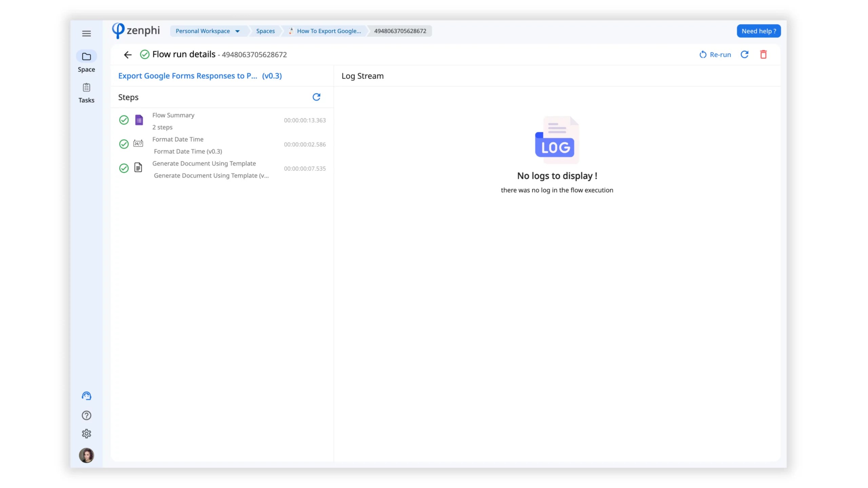Open Export Google Forms Responses flow link
The height and width of the screenshot is (488, 868).
200,76
